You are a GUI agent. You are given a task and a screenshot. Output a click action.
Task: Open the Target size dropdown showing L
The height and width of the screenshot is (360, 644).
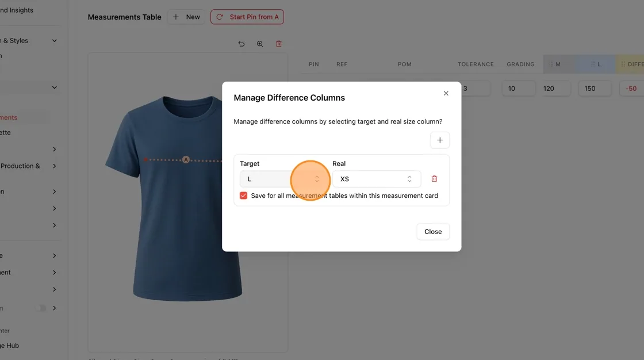[x=283, y=179]
